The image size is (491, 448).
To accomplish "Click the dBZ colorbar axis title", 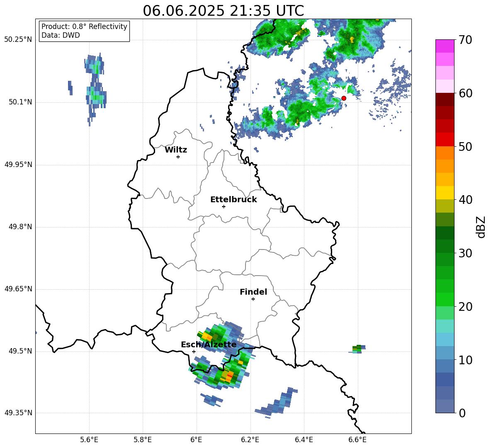I will [x=481, y=227].
